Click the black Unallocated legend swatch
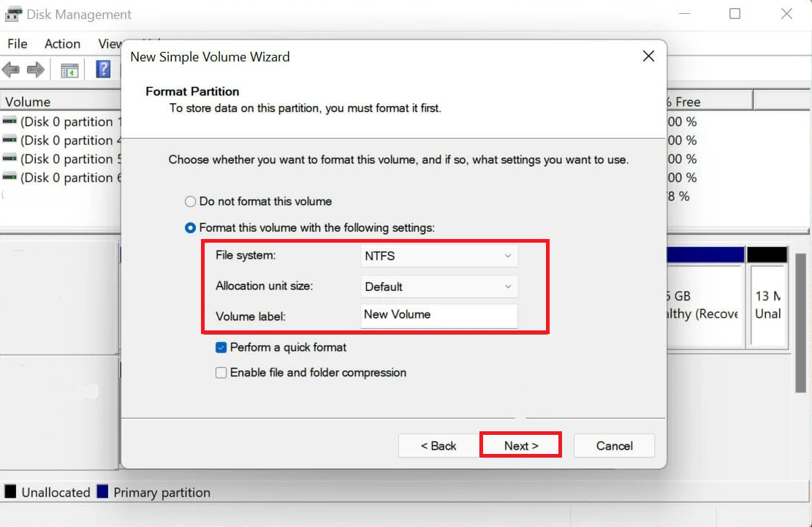 10,491
